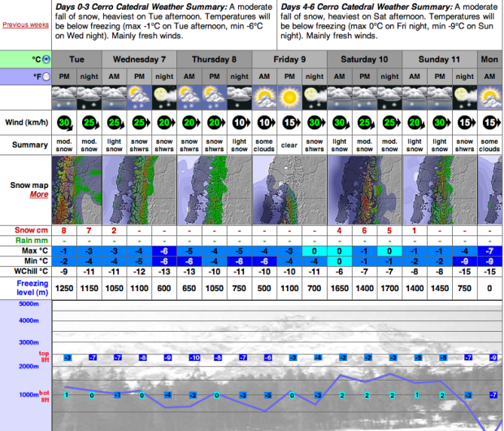
Task: Click the Tuesday PM snow weather icon
Action: coord(64,98)
